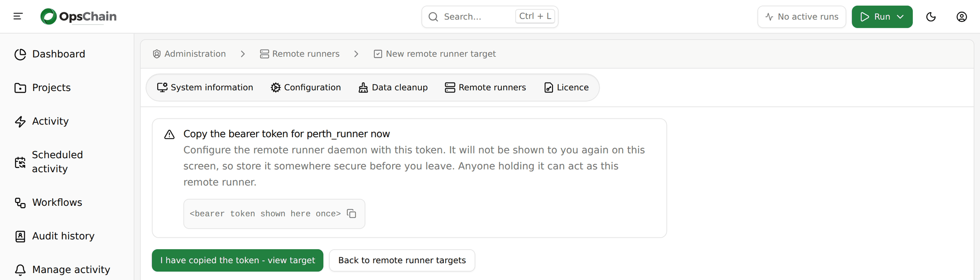Viewport: 980px width, 280px height.
Task: Expand the Run dropdown button
Action: tap(882, 17)
